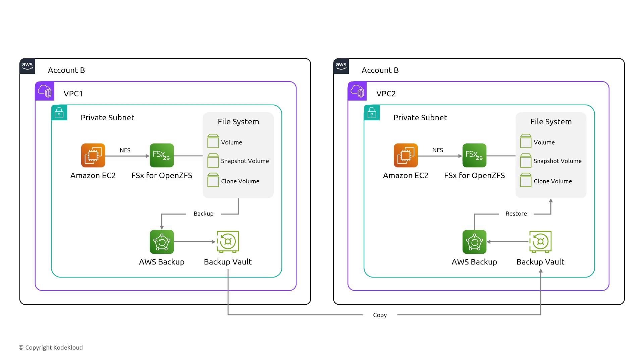The width and height of the screenshot is (644, 362).
Task: Click the AWS logo of the left account
Action: 28,66
